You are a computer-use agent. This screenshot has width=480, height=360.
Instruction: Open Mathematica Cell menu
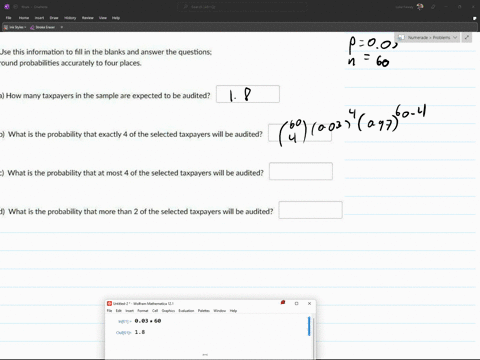[155, 311]
